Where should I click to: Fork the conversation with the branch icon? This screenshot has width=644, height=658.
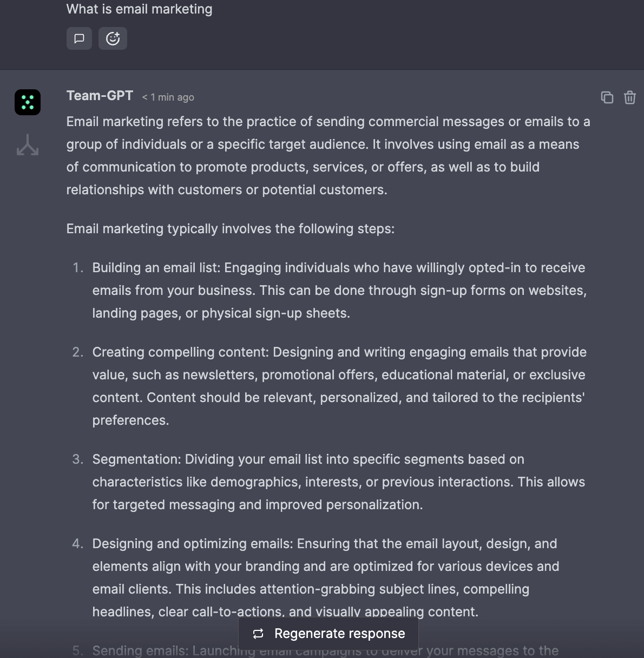coord(28,145)
